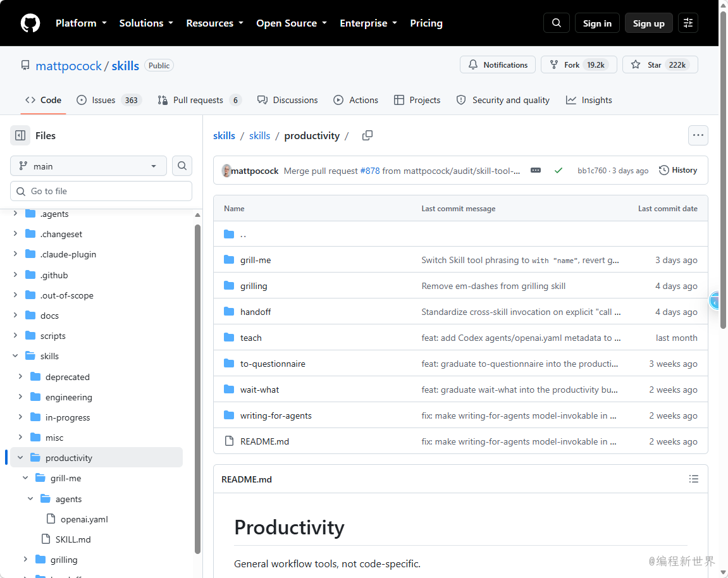Screen dimensions: 728x578
Task: Open to-questionnaire folder link
Action: [273, 364]
